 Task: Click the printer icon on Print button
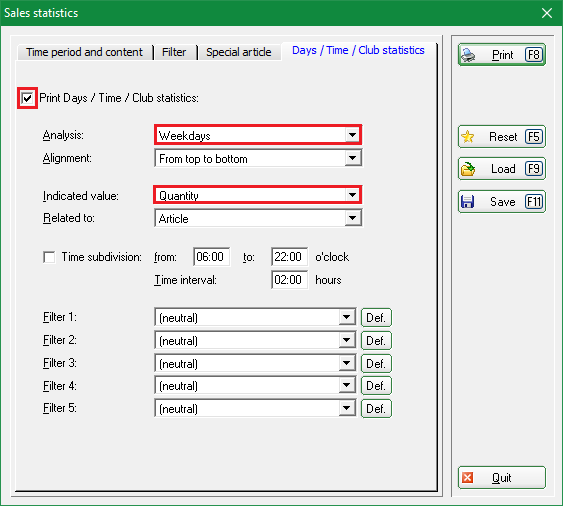coord(468,55)
